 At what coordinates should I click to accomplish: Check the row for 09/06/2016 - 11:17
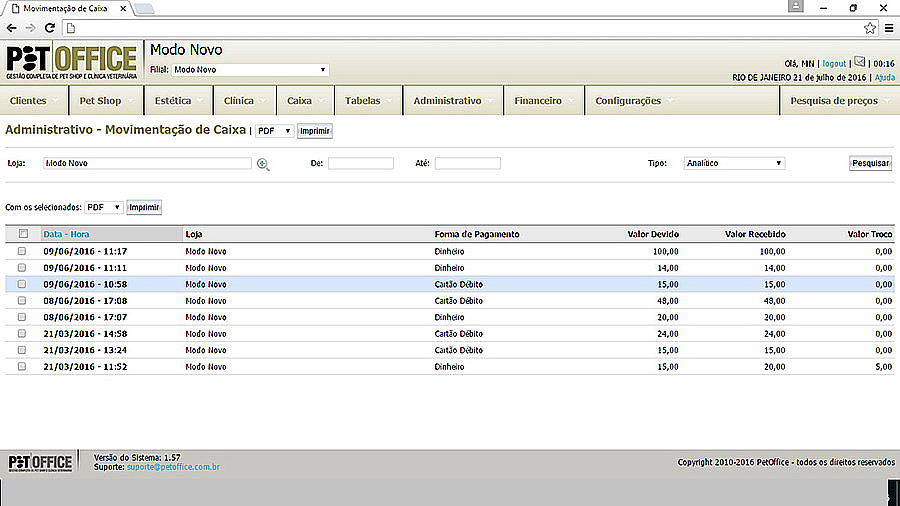pyautogui.click(x=22, y=252)
